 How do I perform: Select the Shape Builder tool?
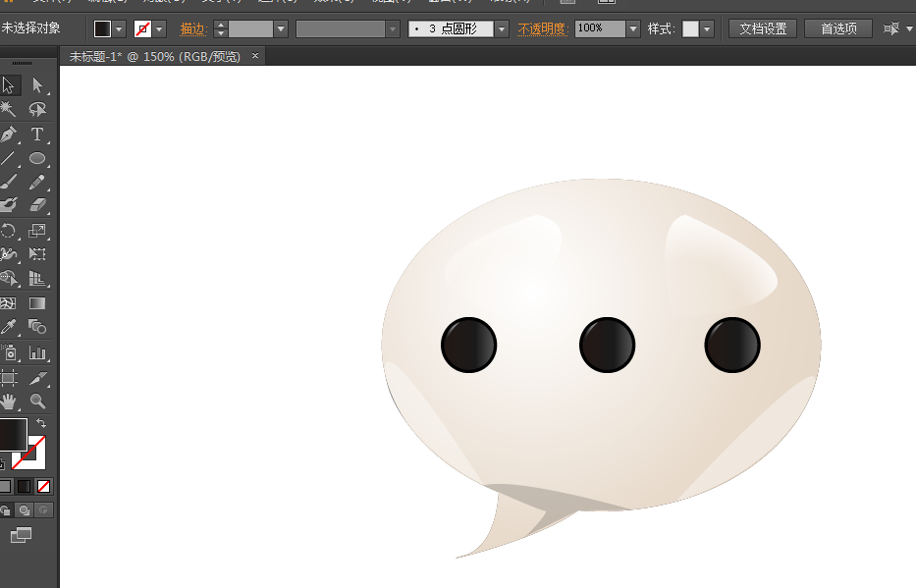pos(8,278)
